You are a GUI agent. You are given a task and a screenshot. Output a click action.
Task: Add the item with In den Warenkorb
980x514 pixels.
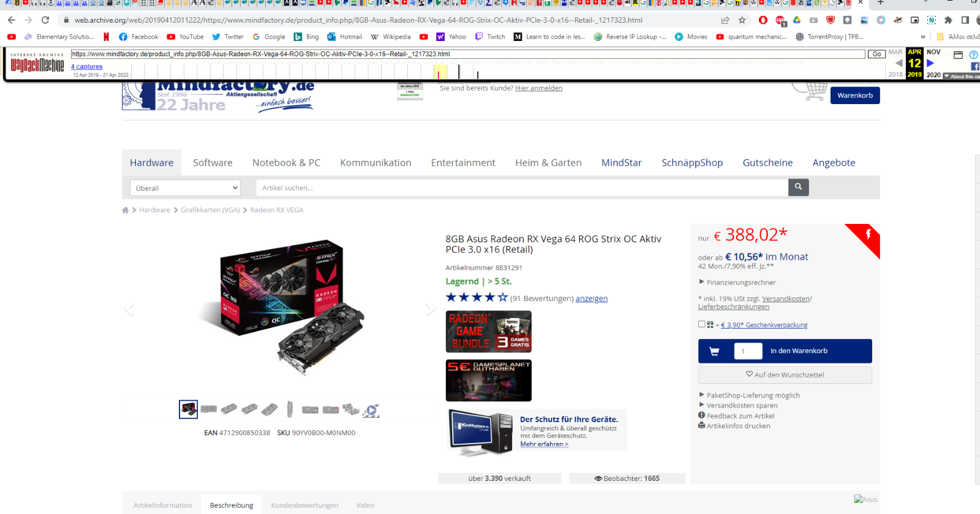[x=799, y=351]
